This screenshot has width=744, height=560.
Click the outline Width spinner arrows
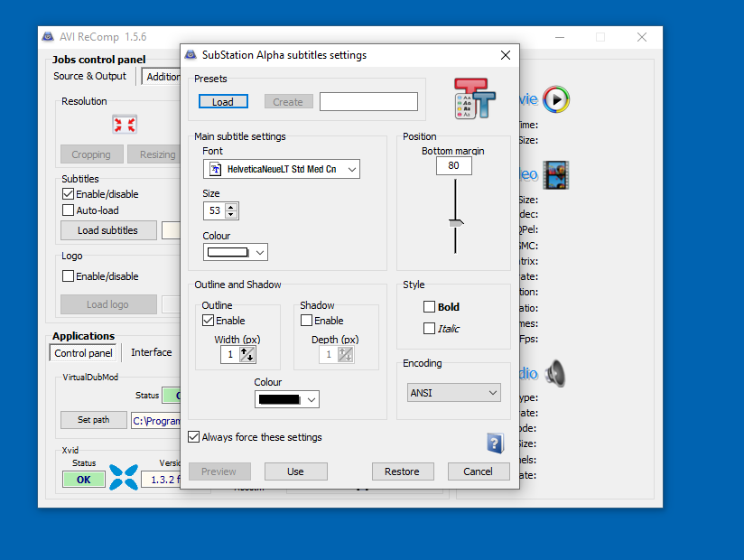(x=247, y=354)
